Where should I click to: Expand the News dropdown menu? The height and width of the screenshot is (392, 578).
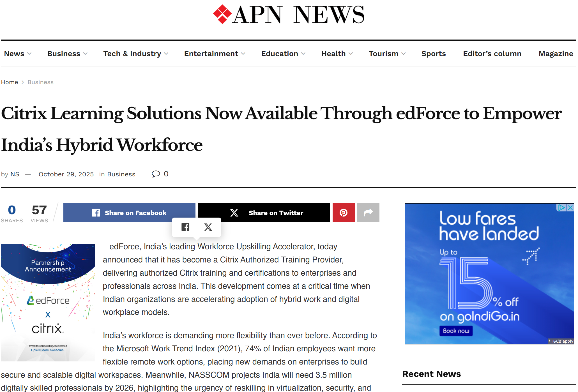(17, 54)
